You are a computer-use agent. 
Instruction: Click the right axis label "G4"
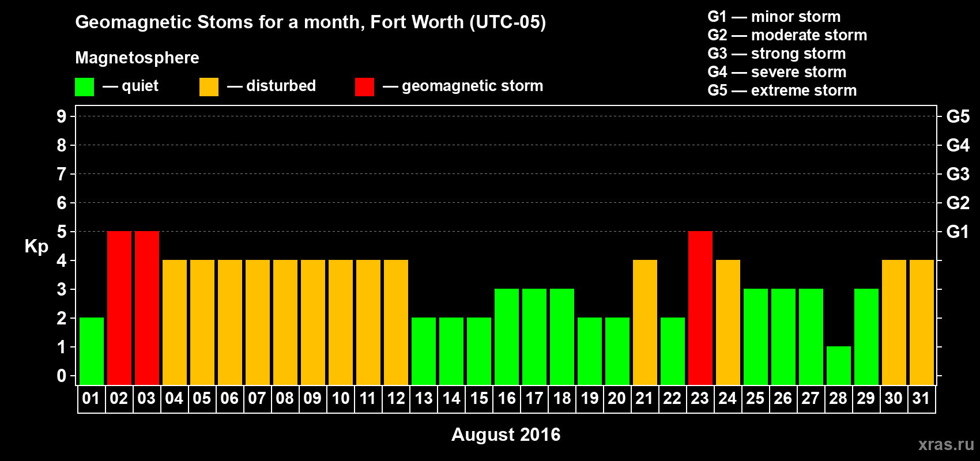click(958, 145)
